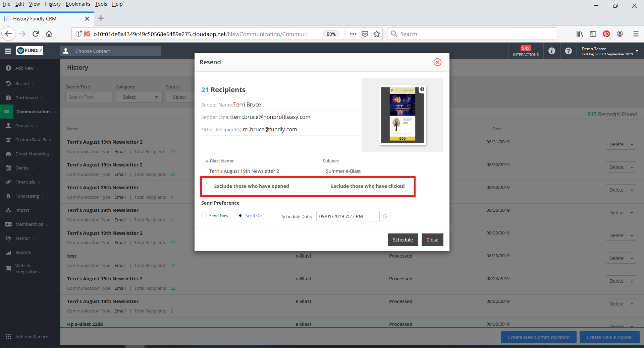Click the browser Home icon
The height and width of the screenshot is (348, 644).
(49, 34)
